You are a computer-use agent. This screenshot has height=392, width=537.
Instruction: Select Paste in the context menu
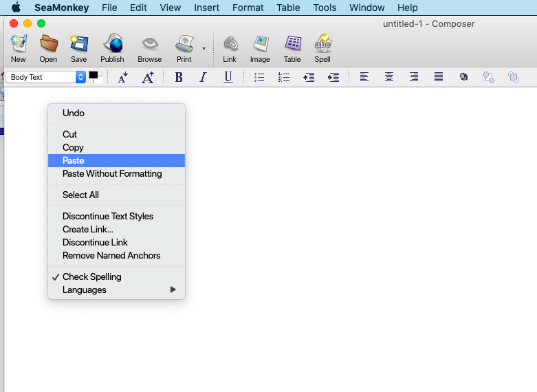click(x=116, y=160)
